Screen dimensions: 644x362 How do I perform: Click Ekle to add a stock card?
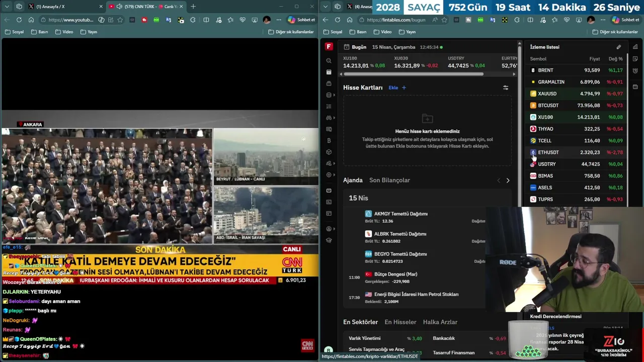pyautogui.click(x=393, y=87)
